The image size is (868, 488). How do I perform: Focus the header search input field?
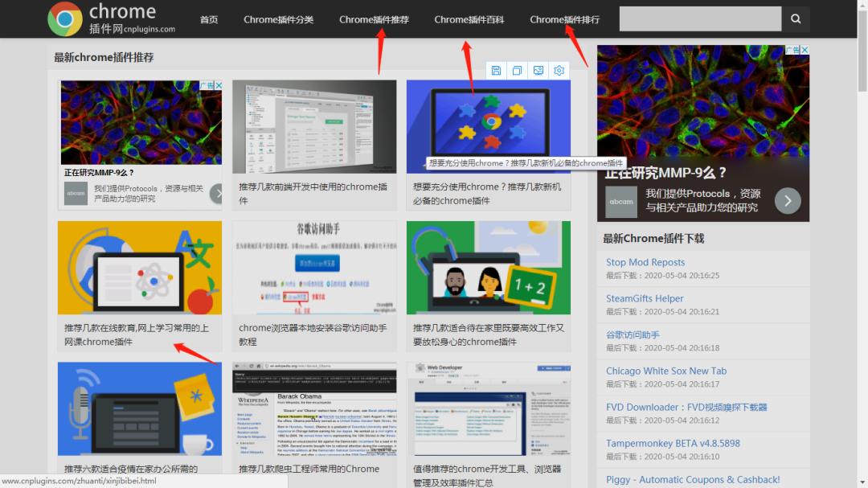(700, 18)
